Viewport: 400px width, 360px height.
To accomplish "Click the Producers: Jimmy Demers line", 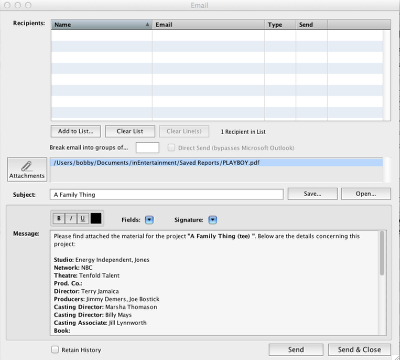I will coord(107,299).
